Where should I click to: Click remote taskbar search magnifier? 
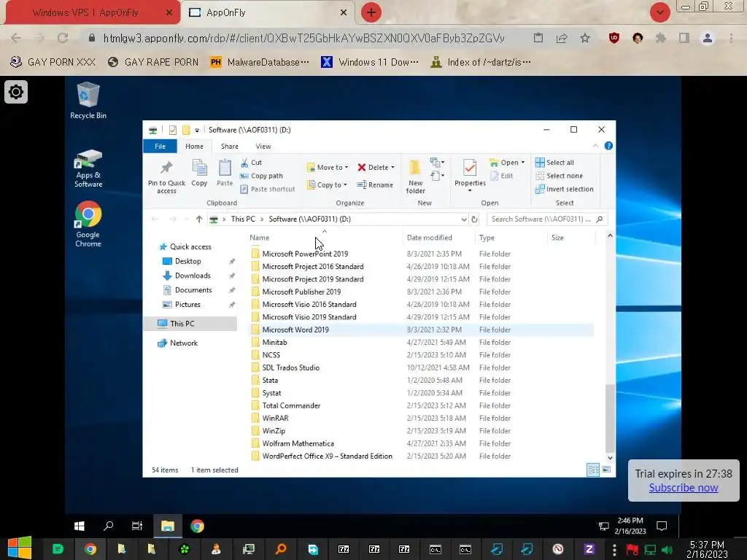pyautogui.click(x=109, y=526)
